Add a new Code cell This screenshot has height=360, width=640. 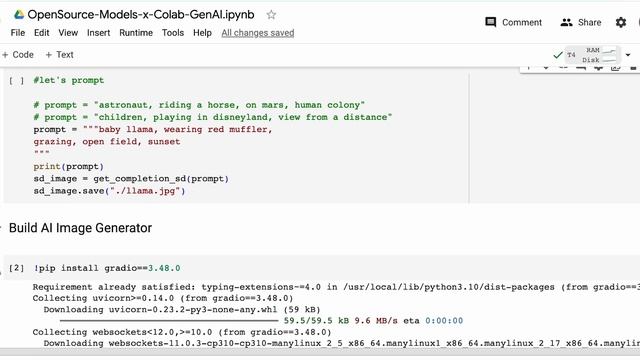coord(18,55)
